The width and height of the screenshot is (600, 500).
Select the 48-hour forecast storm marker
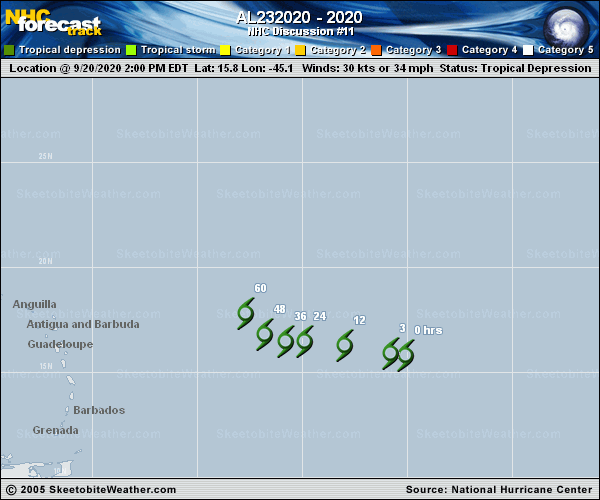265,334
